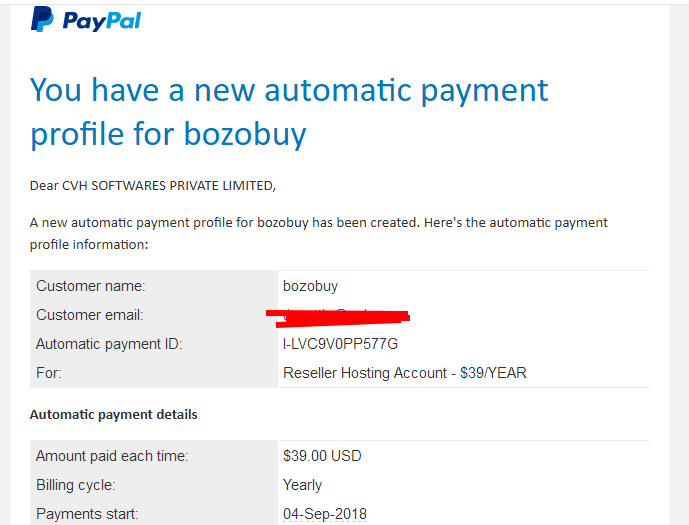Click the PayPal wordmark text

pos(102,21)
